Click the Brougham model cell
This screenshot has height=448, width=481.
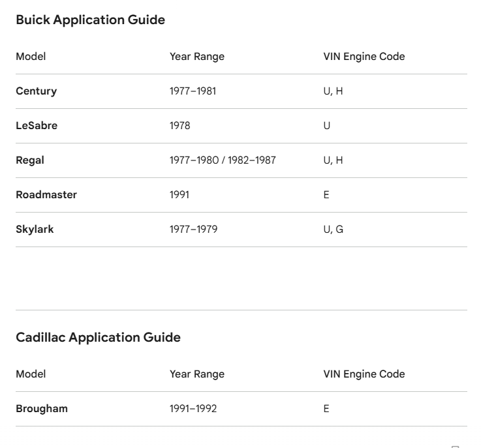click(42, 409)
